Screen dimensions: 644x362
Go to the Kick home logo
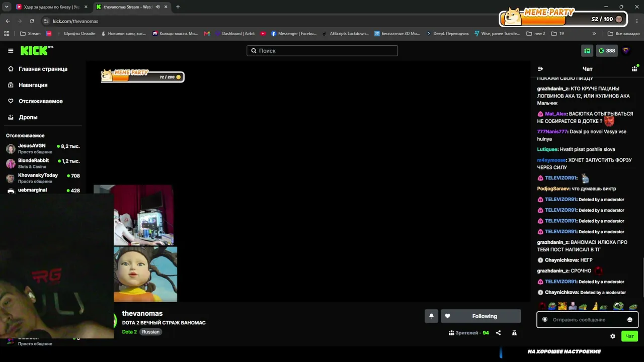[x=37, y=51]
